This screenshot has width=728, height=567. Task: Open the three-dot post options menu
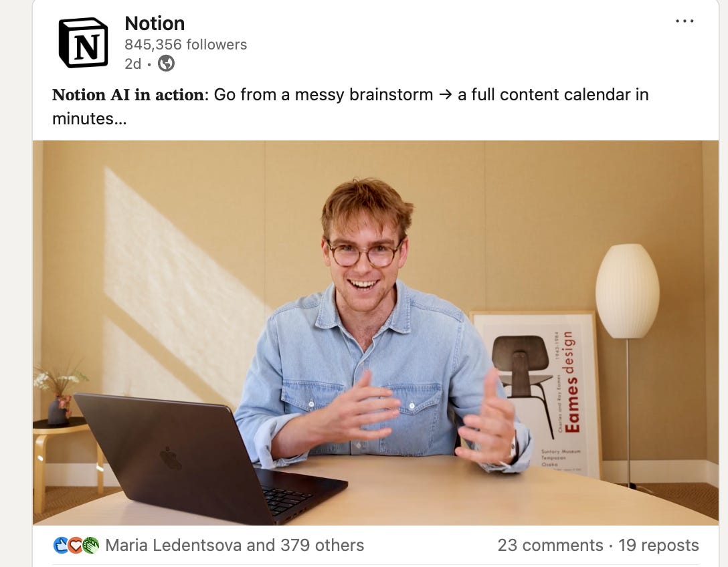tap(685, 21)
